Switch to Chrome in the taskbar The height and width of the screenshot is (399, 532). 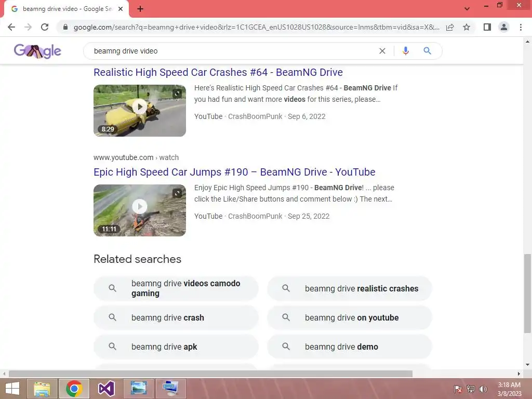click(74, 389)
